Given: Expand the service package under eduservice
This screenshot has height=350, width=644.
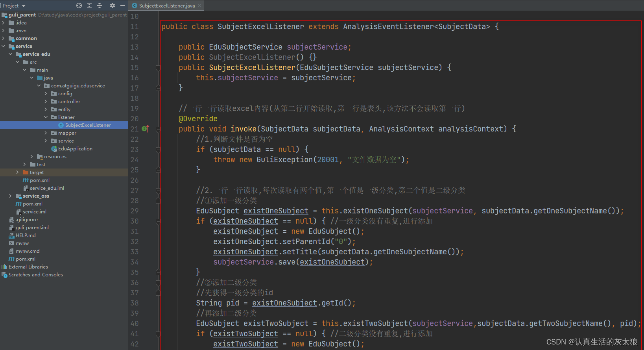Looking at the screenshot, I should click(x=46, y=141).
